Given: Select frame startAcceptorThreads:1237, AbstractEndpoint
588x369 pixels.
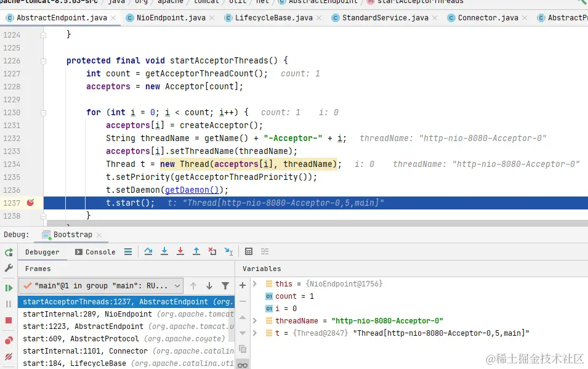Looking at the screenshot, I should click(126, 301).
